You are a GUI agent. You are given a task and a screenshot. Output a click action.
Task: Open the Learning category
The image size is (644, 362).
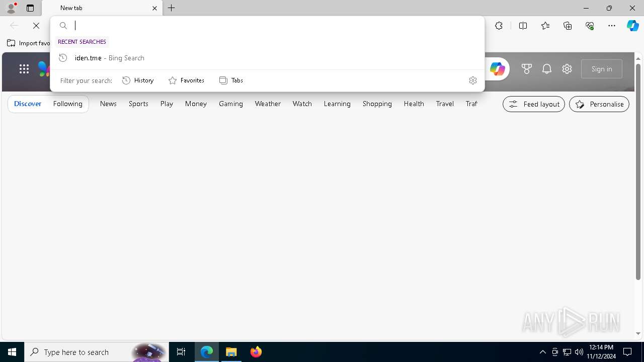click(x=337, y=104)
